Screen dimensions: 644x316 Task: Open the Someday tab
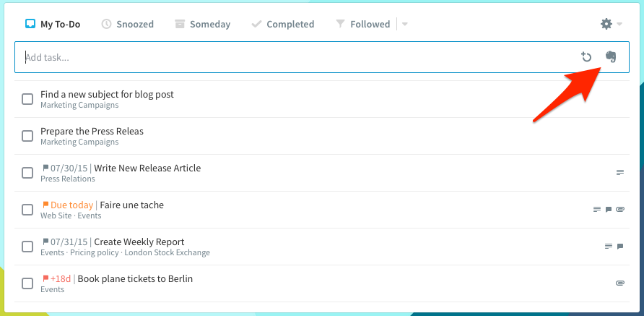tap(202, 25)
